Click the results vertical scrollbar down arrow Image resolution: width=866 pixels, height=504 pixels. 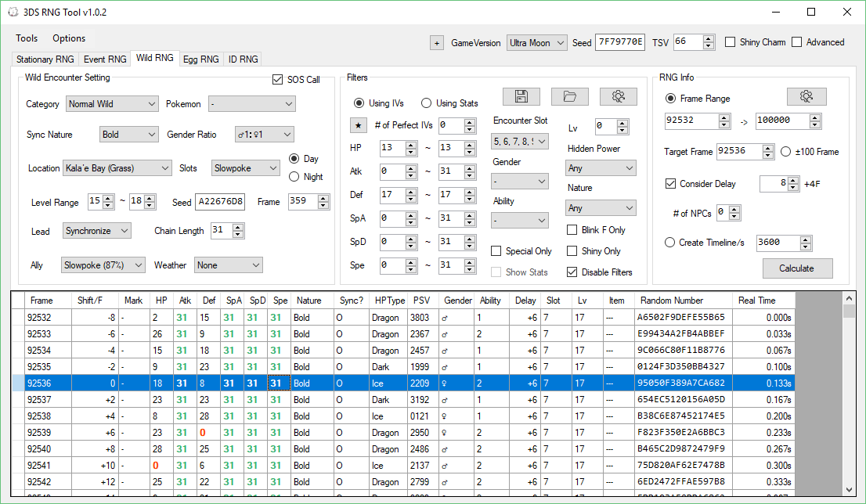click(850, 489)
